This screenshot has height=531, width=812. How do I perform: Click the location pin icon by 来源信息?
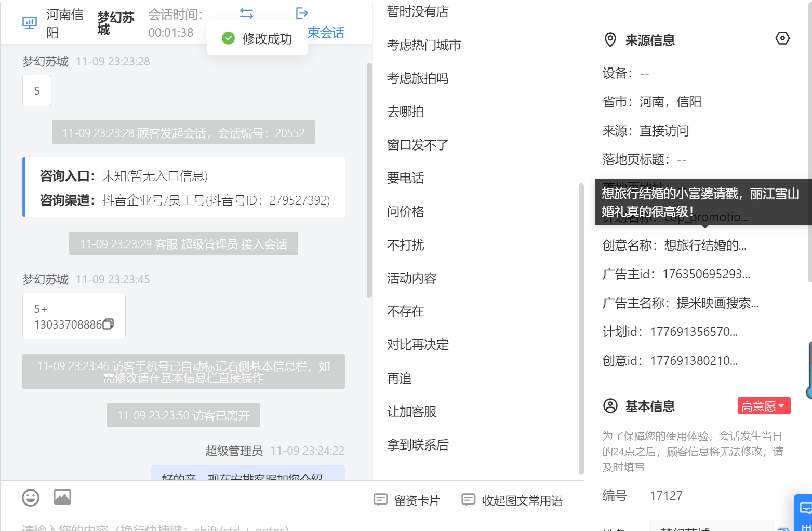(x=610, y=40)
